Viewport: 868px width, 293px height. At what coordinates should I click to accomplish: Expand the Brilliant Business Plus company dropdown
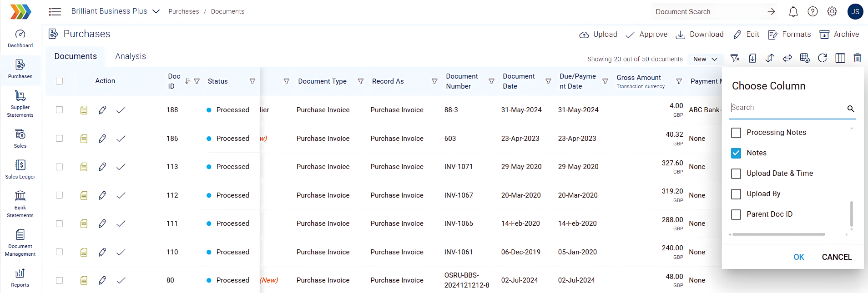(116, 11)
